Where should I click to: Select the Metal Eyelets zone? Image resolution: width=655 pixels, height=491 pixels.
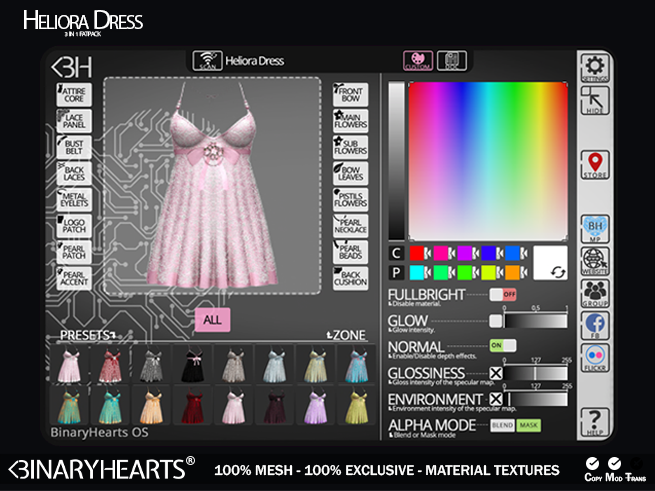pos(74,200)
